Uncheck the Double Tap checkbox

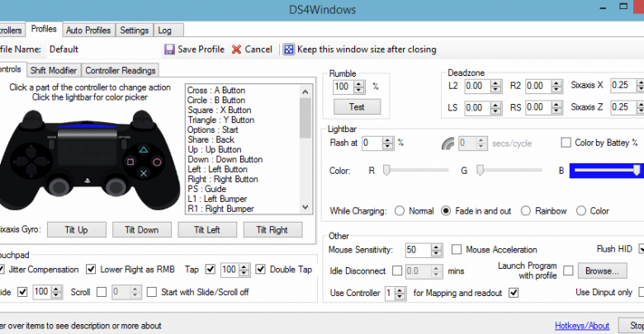point(260,270)
